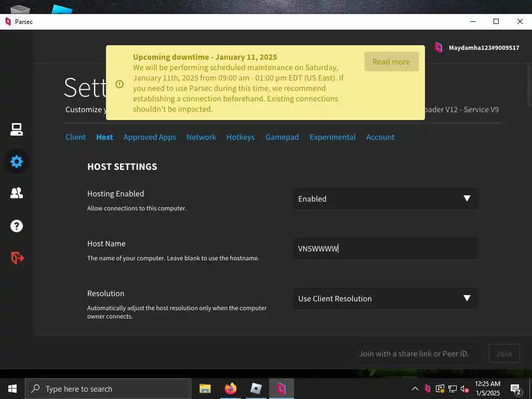The image size is (532, 399).
Task: Open the Friends icon in the sidebar
Action: click(16, 193)
